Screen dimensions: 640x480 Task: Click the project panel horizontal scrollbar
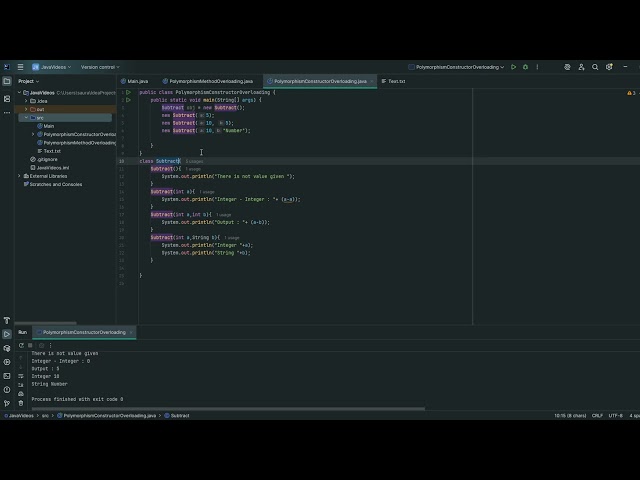coord(45,323)
